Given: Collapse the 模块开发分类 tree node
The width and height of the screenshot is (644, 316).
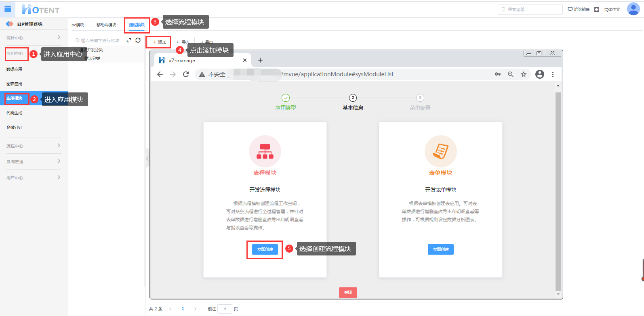Looking at the screenshot, I should point(76,50).
